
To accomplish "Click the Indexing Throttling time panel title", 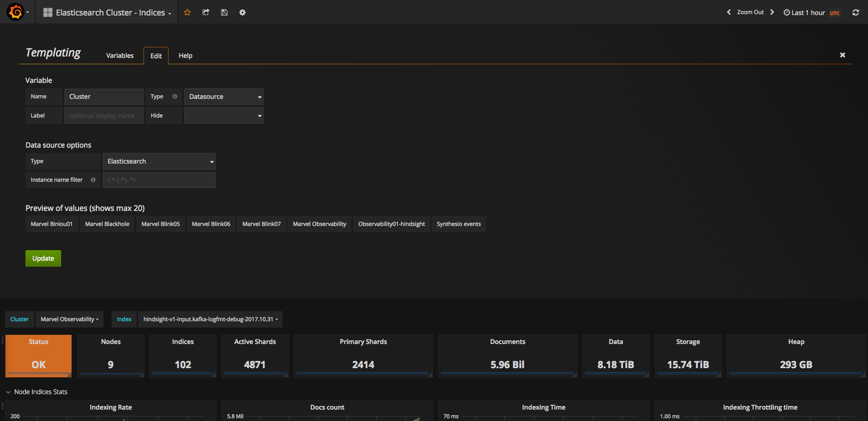I will coord(760,407).
